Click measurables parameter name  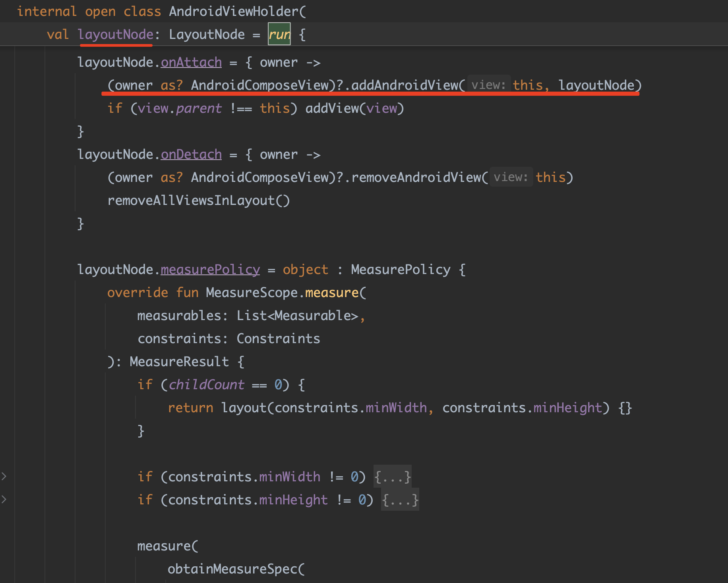[179, 316]
